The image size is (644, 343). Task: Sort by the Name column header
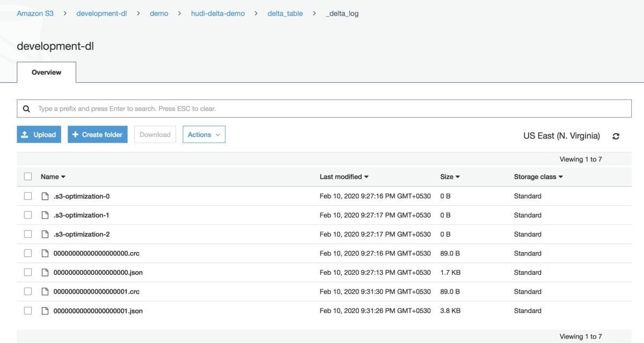[53, 177]
